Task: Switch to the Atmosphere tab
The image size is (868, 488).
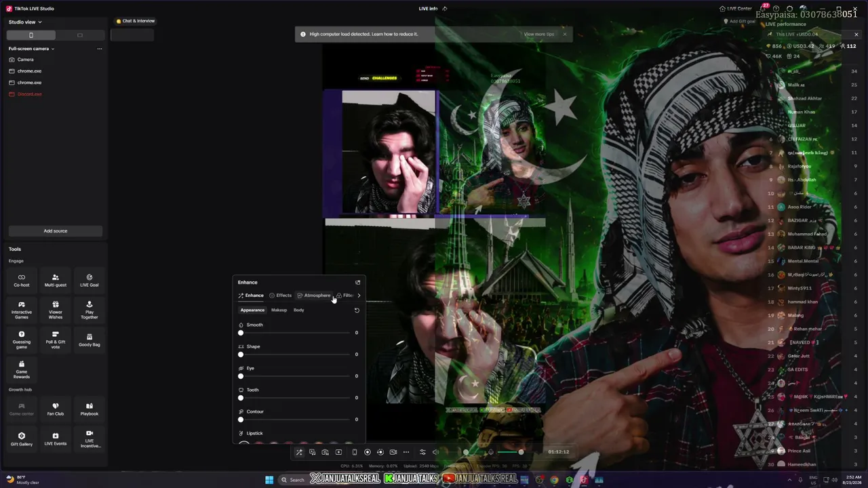Action: [313, 296]
